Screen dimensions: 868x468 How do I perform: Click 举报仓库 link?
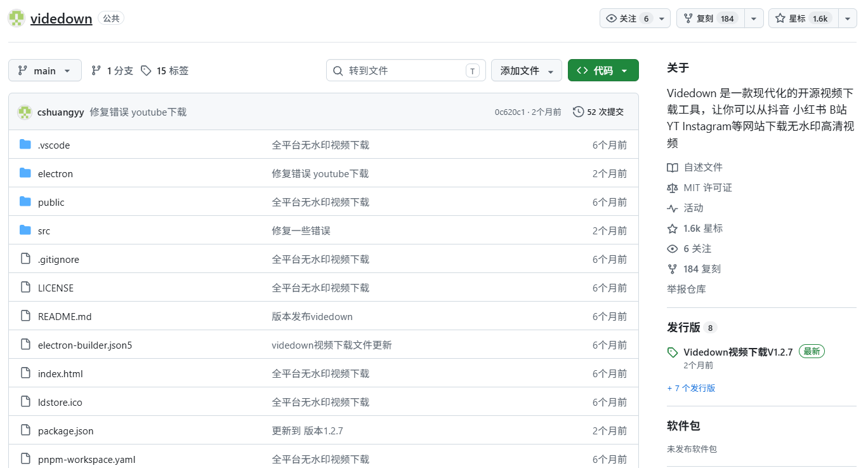(x=687, y=289)
